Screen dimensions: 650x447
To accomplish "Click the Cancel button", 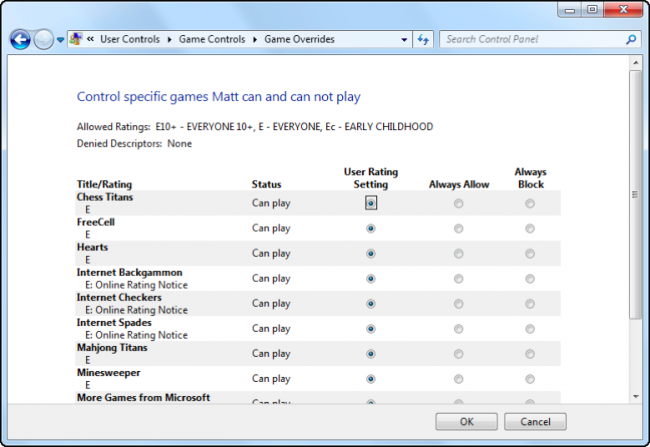I will 535,422.
